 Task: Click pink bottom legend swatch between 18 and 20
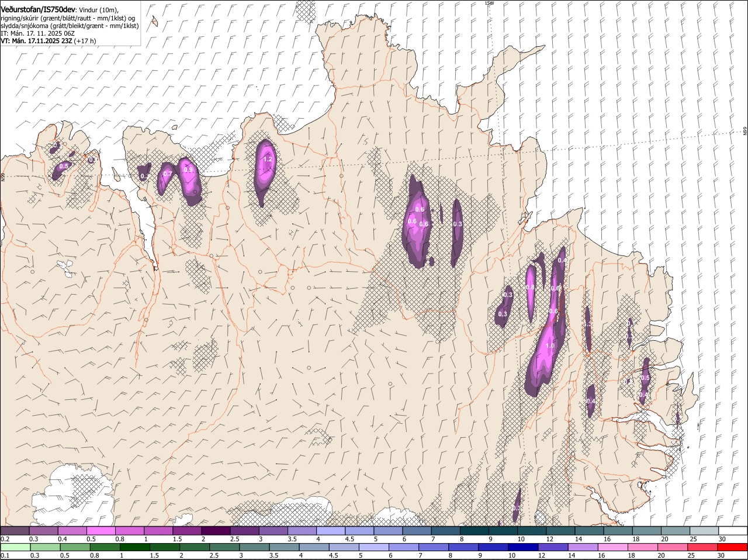tap(642, 547)
